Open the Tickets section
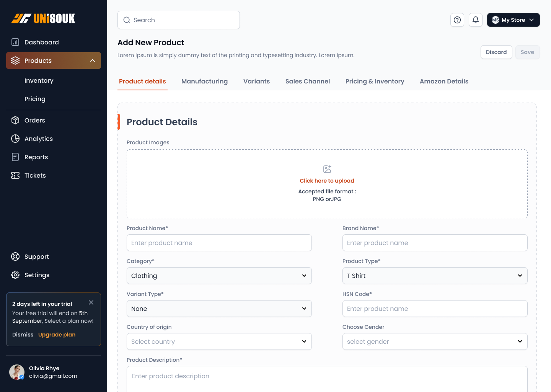Viewport: 551px width, 392px height. [35, 175]
